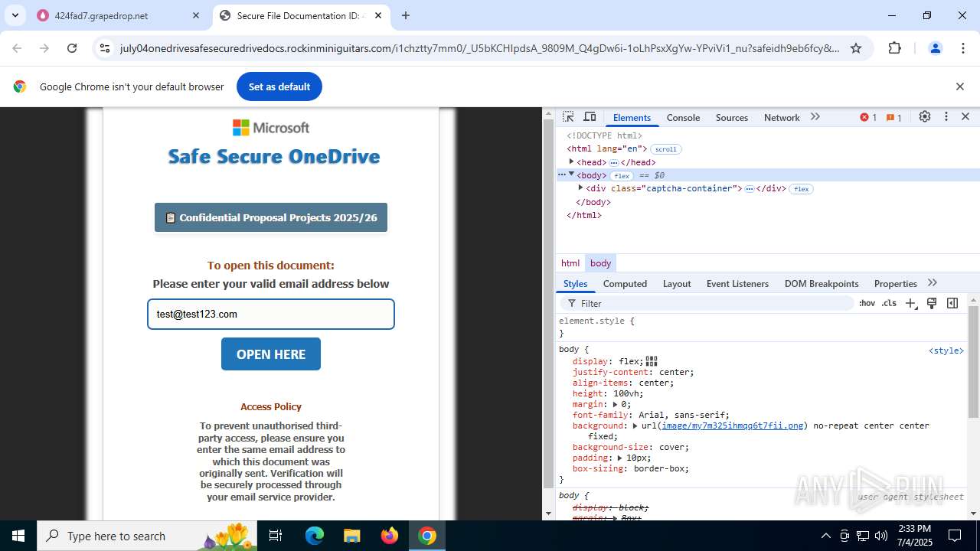980x551 pixels.
Task: Click Set as default button
Action: click(279, 86)
